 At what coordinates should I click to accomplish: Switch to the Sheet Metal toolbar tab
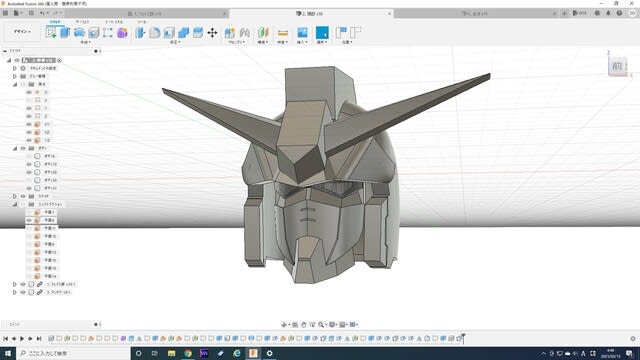click(114, 22)
